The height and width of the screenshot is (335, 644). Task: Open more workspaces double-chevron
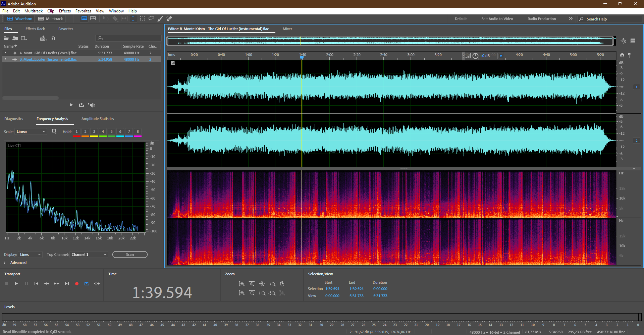coord(571,19)
